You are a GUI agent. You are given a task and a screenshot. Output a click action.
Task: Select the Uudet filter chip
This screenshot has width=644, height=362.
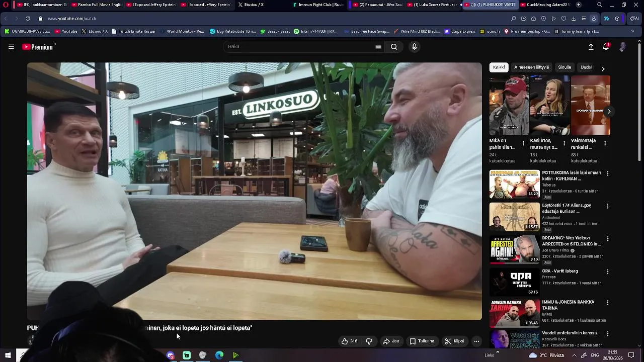pyautogui.click(x=586, y=67)
